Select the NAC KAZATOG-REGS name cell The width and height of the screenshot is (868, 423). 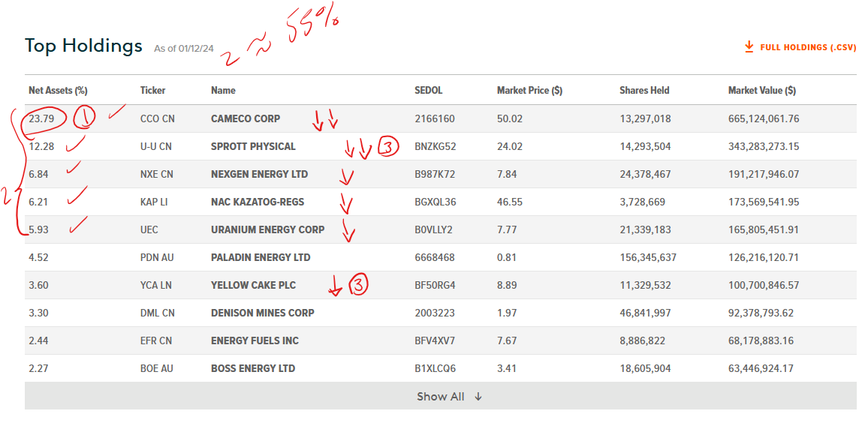tap(258, 202)
